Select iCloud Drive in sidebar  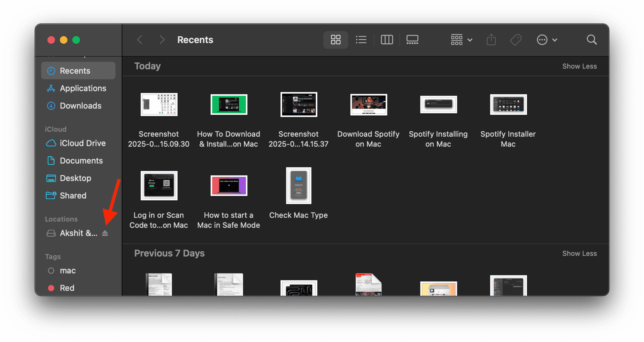(x=82, y=143)
